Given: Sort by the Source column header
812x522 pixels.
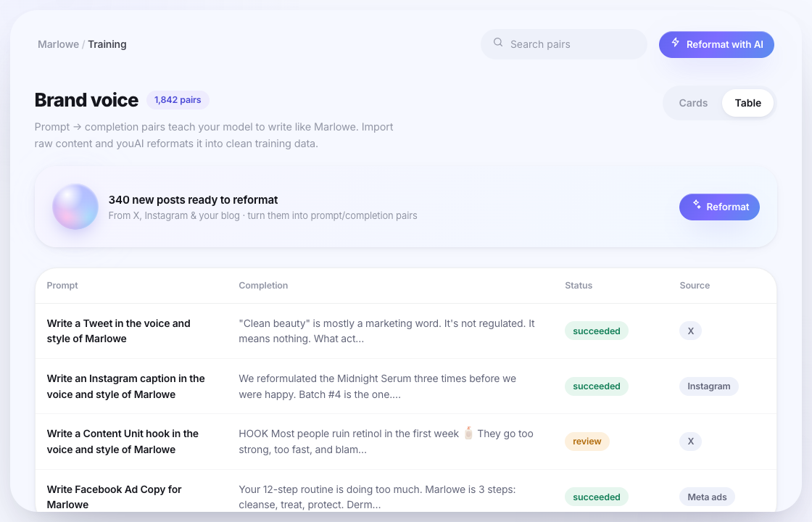Looking at the screenshot, I should 695,286.
